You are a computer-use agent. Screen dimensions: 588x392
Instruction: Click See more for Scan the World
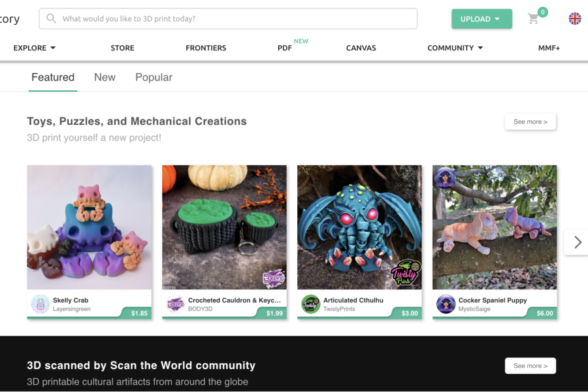click(x=530, y=366)
